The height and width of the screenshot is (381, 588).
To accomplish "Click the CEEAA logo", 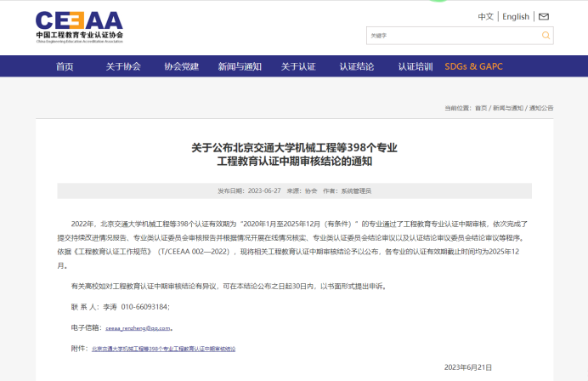I will 79,26.
